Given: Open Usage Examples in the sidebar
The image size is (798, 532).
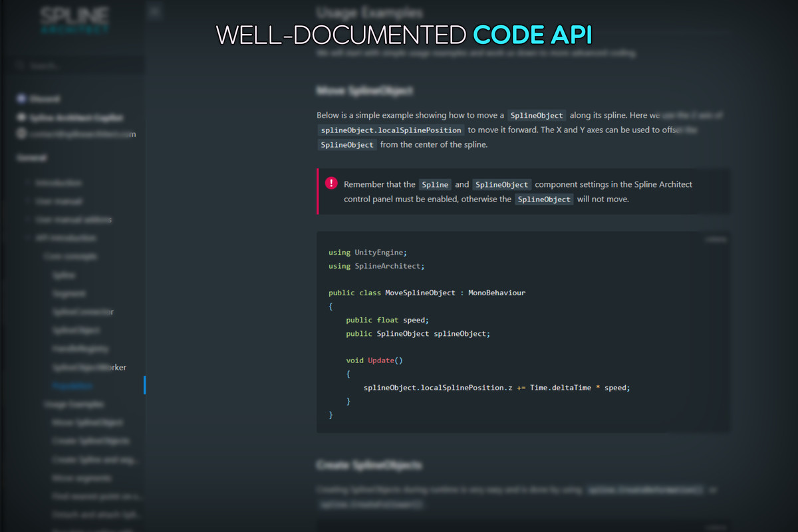Looking at the screenshot, I should 74,404.
